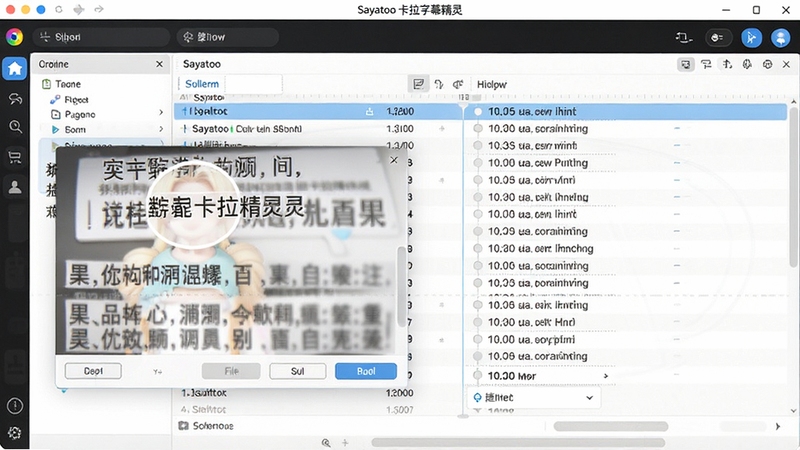Click the colorful app logo icon
This screenshot has width=800, height=450.
click(14, 37)
